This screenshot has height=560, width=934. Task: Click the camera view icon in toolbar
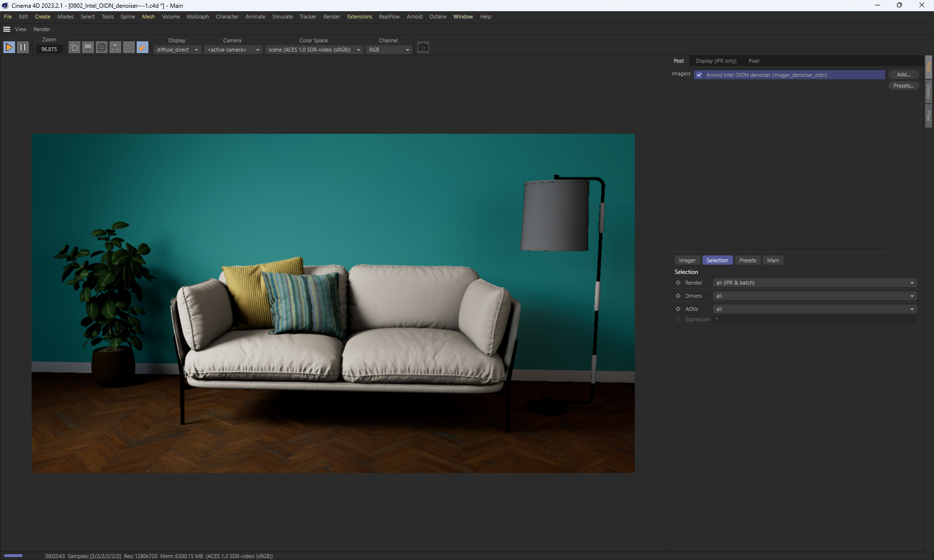point(74,47)
